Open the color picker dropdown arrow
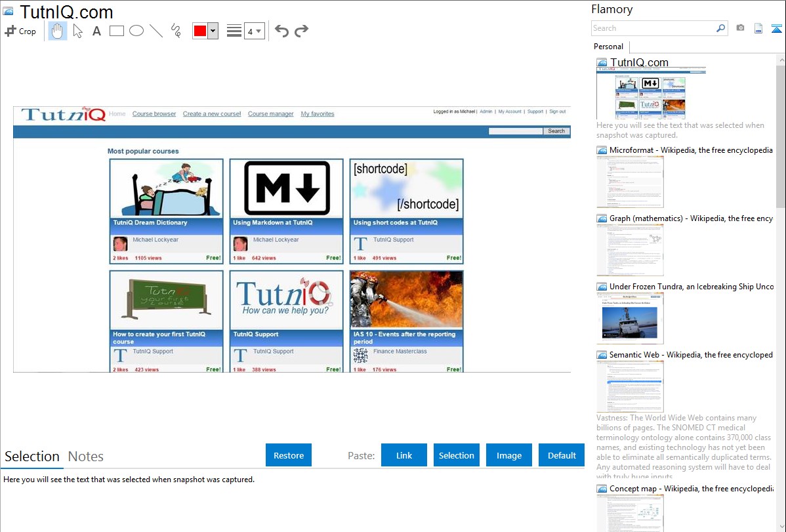The width and height of the screenshot is (786, 532). coord(213,31)
